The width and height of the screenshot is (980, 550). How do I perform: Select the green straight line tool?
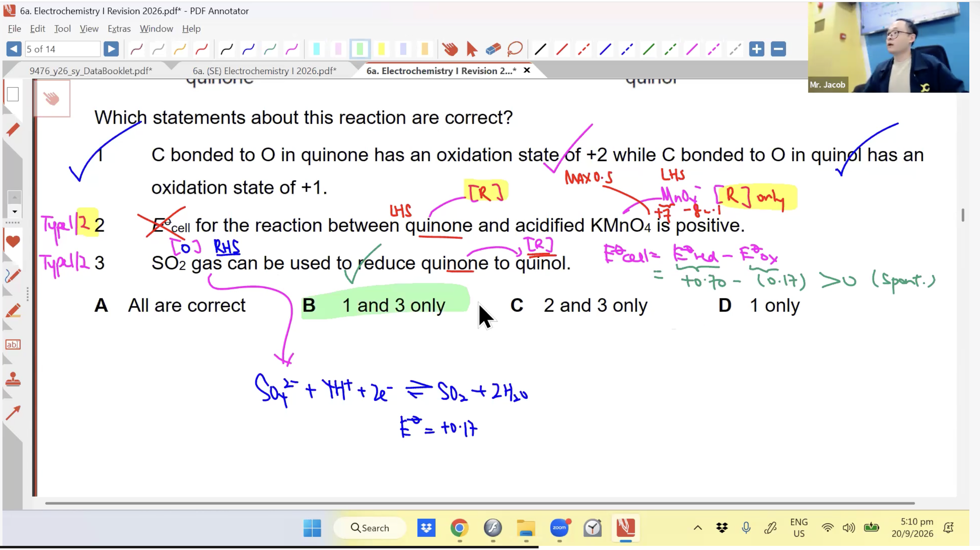(x=648, y=49)
